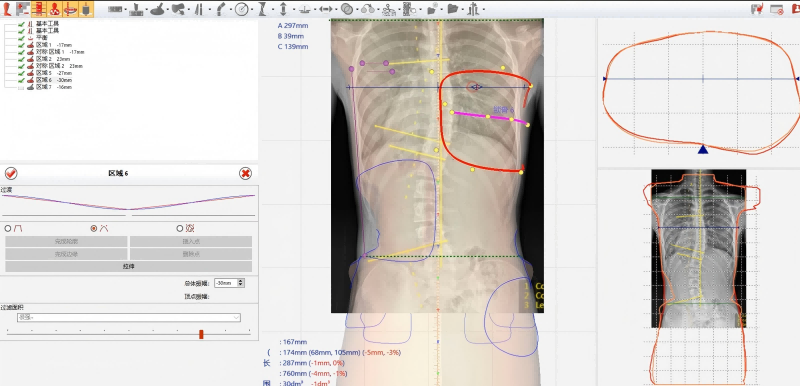Viewport: 800px width, 386px height.
Task: Select the linked spheres tool icon
Action: [x=368, y=9]
